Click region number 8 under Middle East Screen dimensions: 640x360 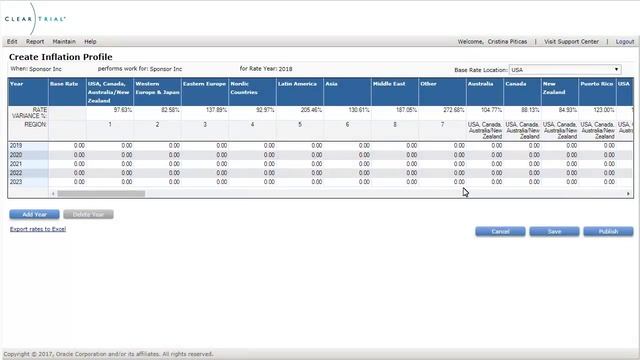coord(395,124)
